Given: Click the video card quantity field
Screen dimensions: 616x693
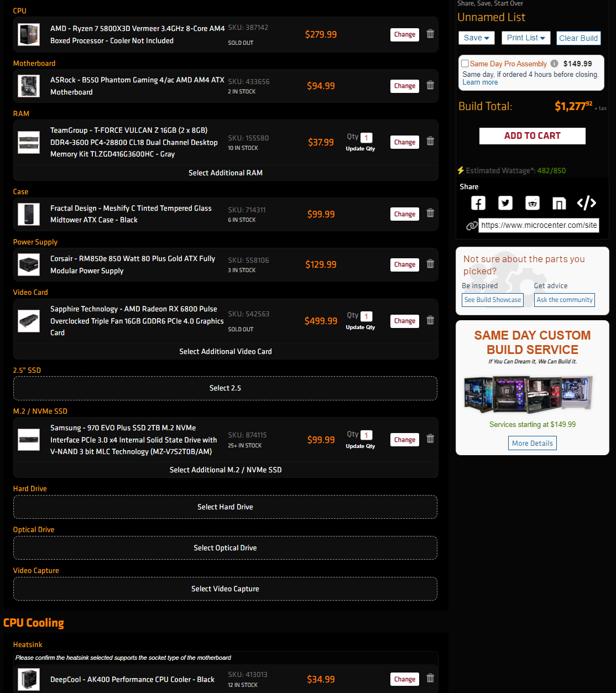Looking at the screenshot, I should click(366, 316).
